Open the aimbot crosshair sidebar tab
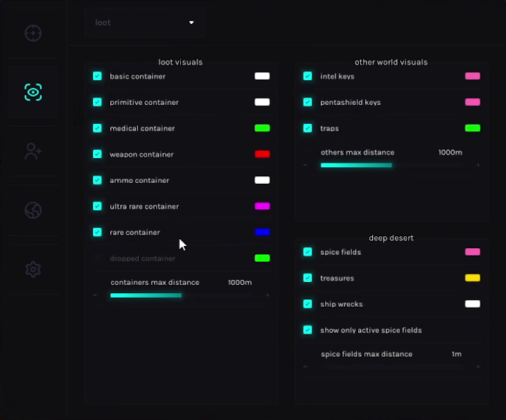 pyautogui.click(x=32, y=33)
